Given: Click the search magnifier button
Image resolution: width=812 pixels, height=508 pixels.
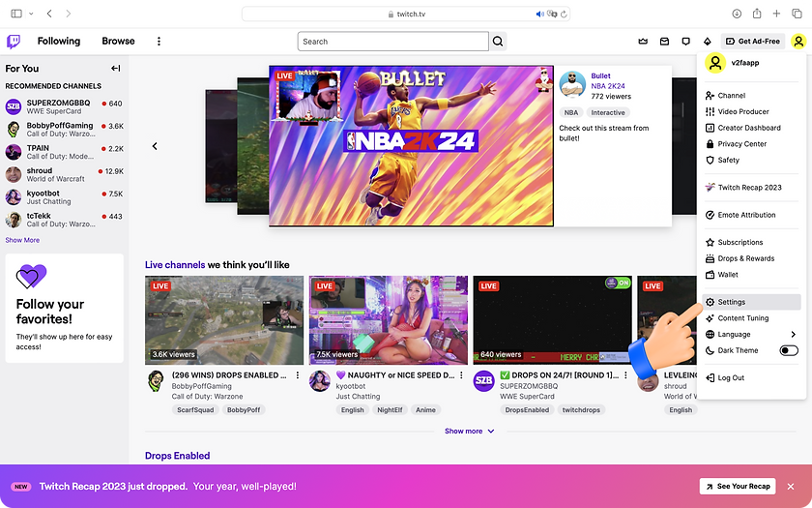Looking at the screenshot, I should click(498, 42).
